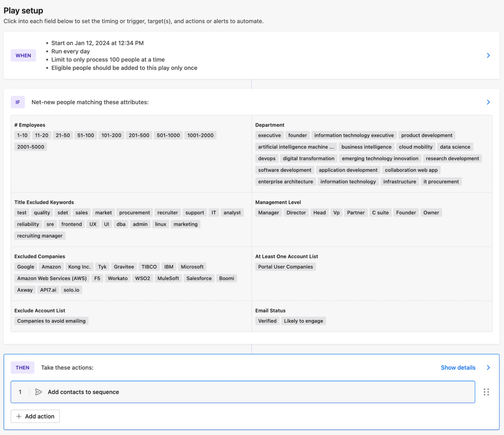
Task: Click the plus icon inside Add action
Action: 19,416
